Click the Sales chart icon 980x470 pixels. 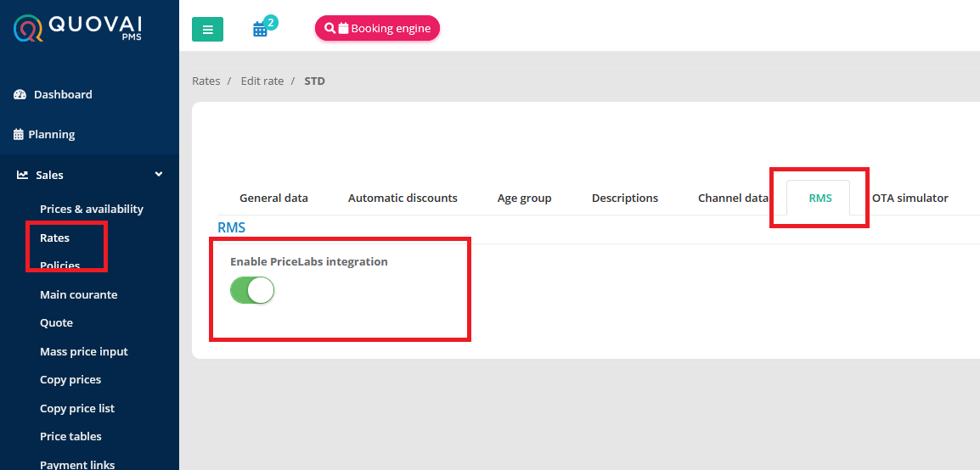click(x=22, y=175)
